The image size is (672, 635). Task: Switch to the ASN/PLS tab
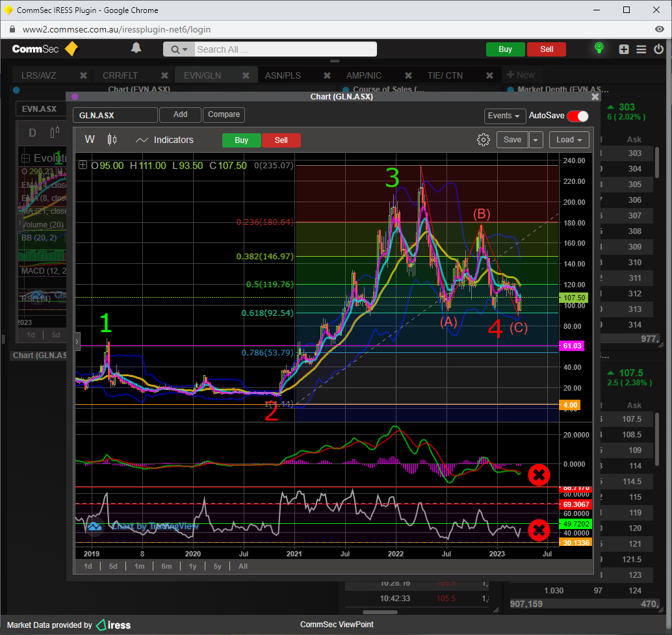point(283,75)
